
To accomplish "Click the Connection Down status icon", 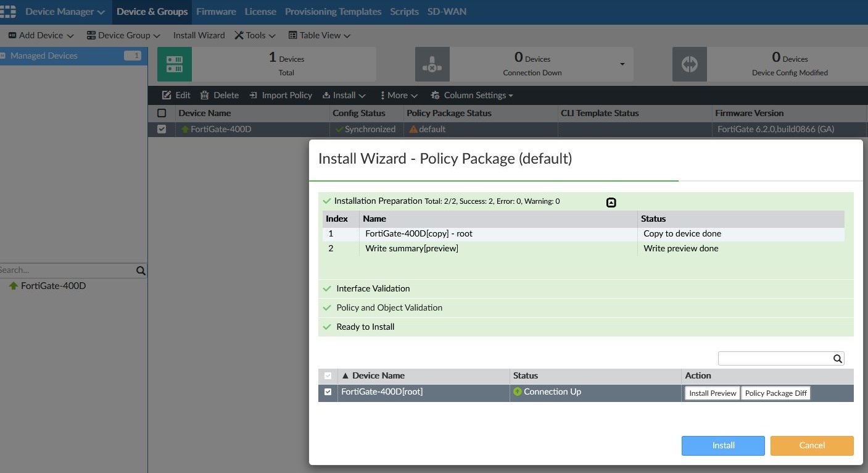I will coord(432,64).
